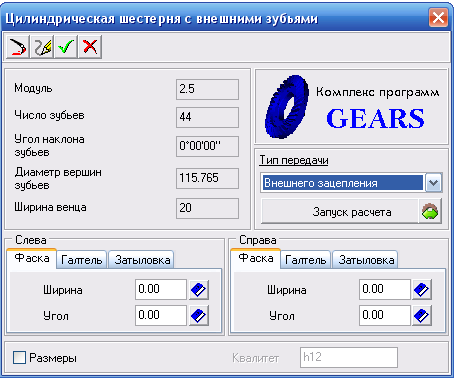Click the blue icon next to right Угол

tap(422, 315)
